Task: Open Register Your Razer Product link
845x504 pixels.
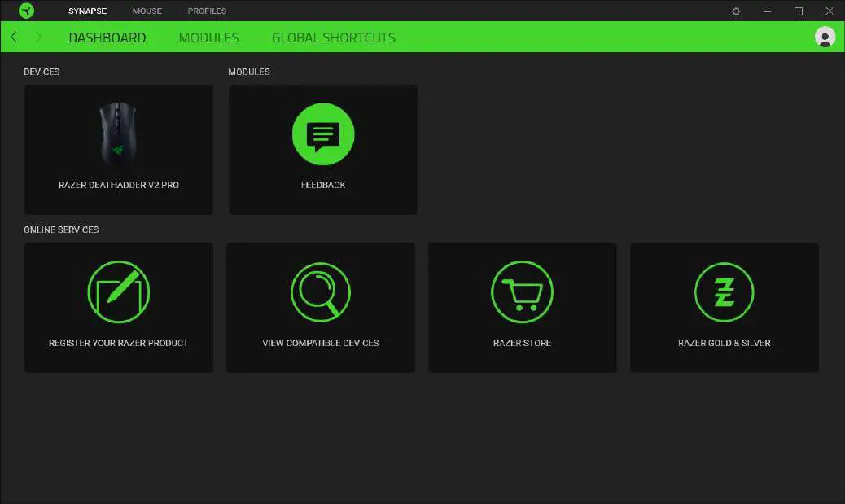Action: [119, 343]
